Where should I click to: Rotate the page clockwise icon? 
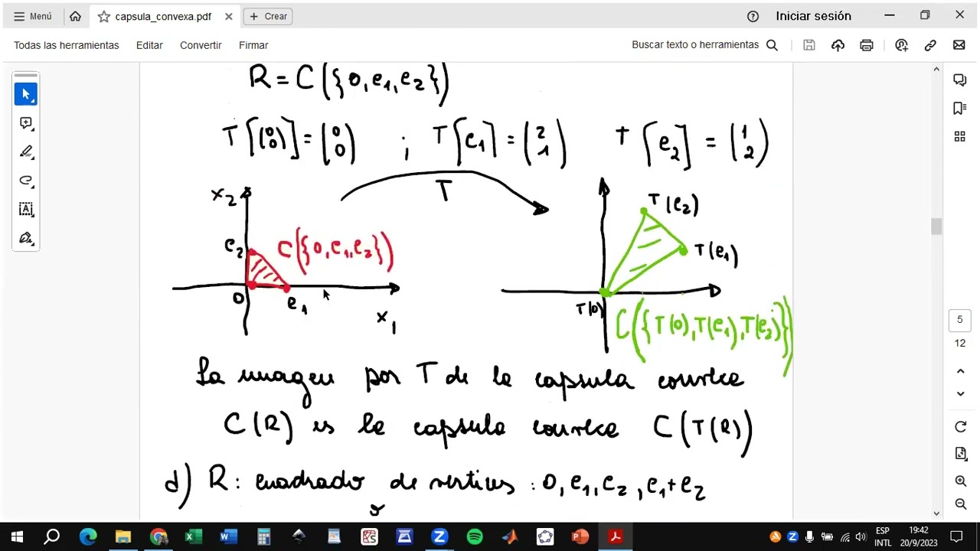(961, 426)
